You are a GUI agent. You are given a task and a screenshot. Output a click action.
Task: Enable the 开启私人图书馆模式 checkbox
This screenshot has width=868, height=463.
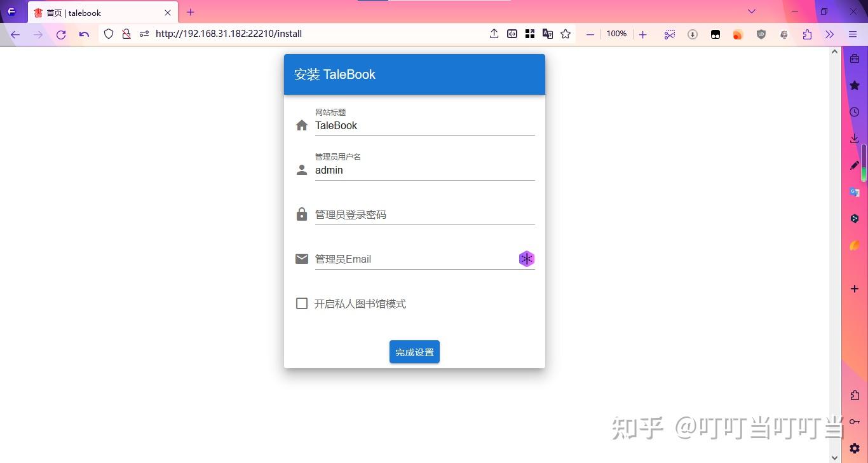302,303
